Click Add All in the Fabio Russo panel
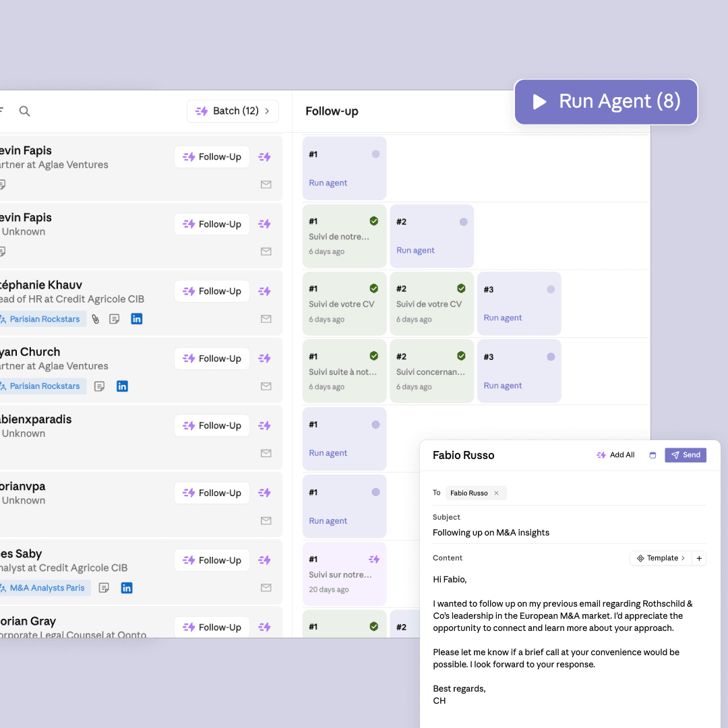 coord(615,455)
